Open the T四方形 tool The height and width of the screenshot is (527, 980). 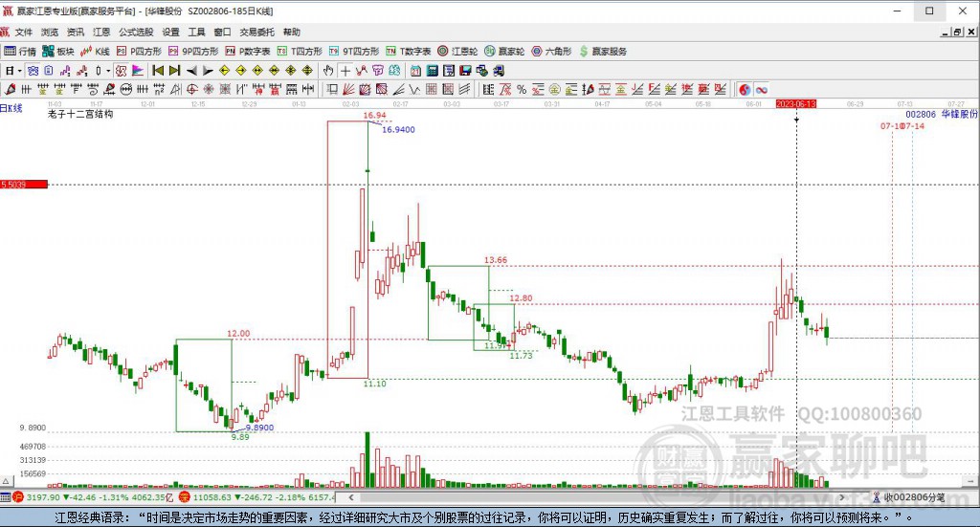click(300, 52)
